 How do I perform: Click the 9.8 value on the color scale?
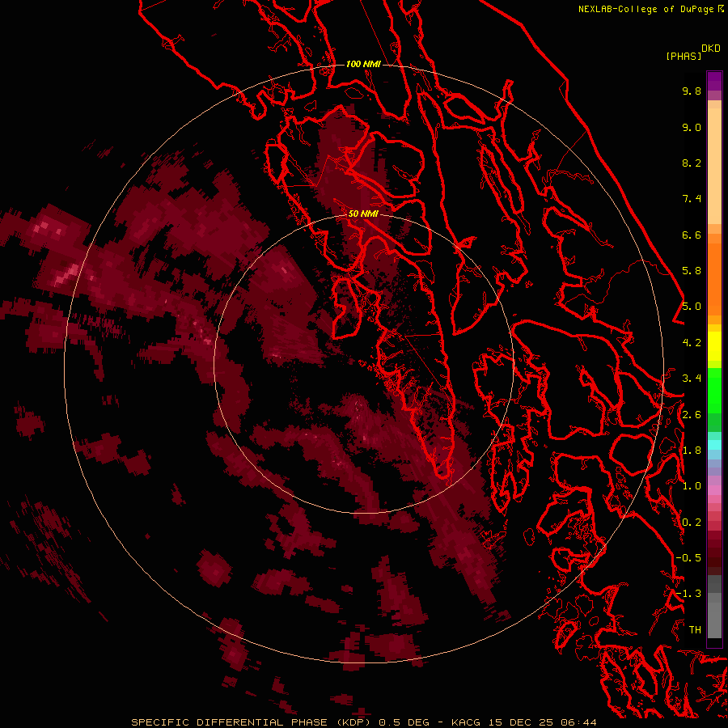[692, 91]
